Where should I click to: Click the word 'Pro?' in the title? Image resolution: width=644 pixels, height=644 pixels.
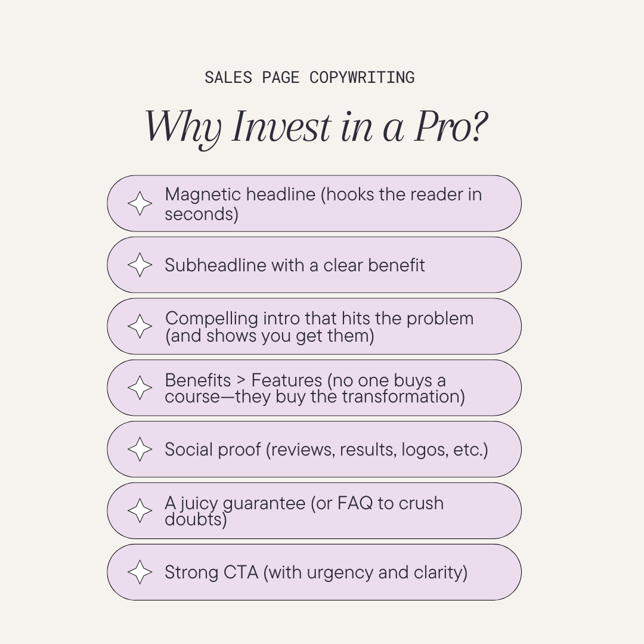tap(451, 126)
